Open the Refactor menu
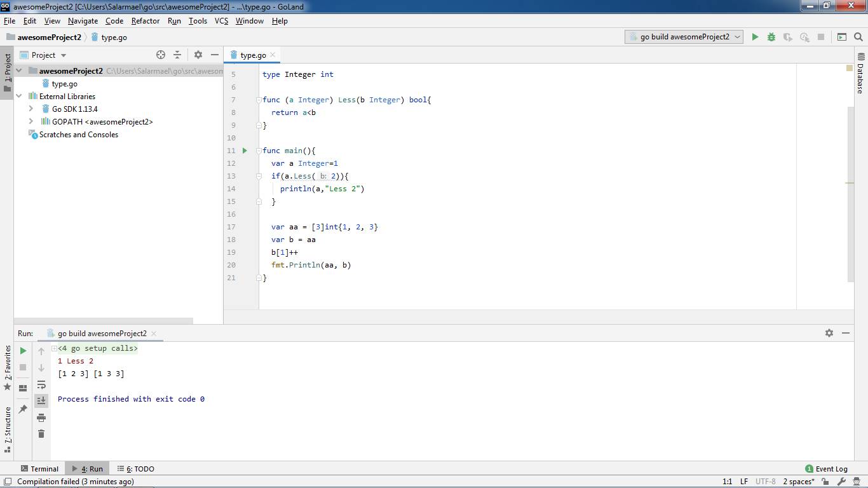 click(146, 21)
